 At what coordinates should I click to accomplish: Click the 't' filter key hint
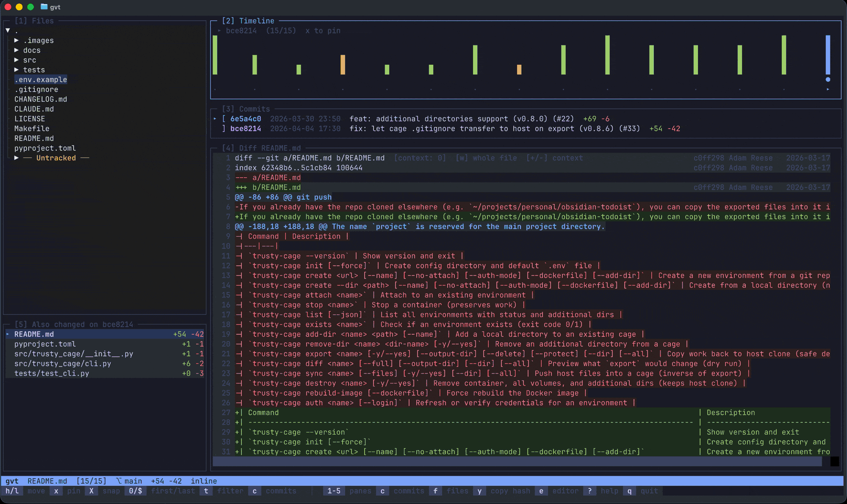[206, 491]
